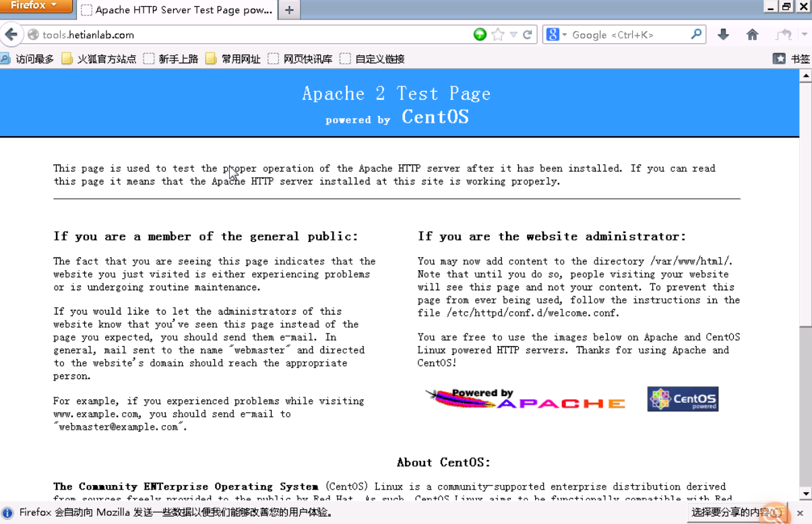Reload the current page

pyautogui.click(x=528, y=34)
